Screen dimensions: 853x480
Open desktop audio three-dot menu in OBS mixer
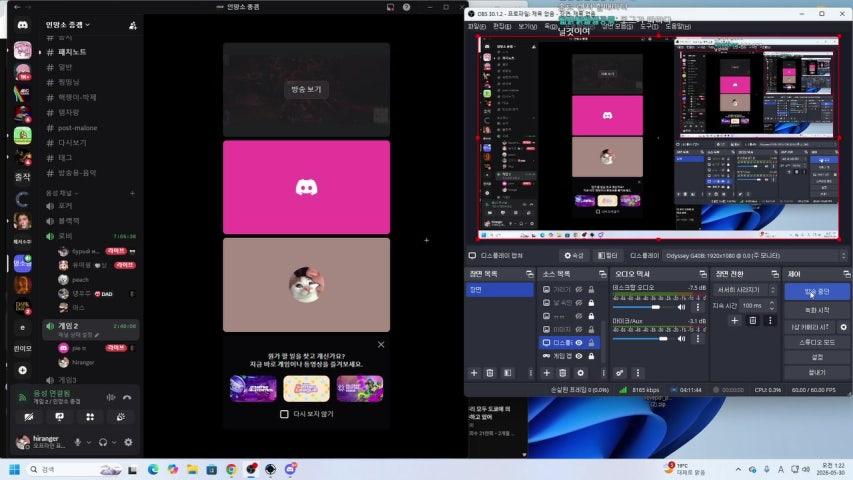tap(698, 307)
